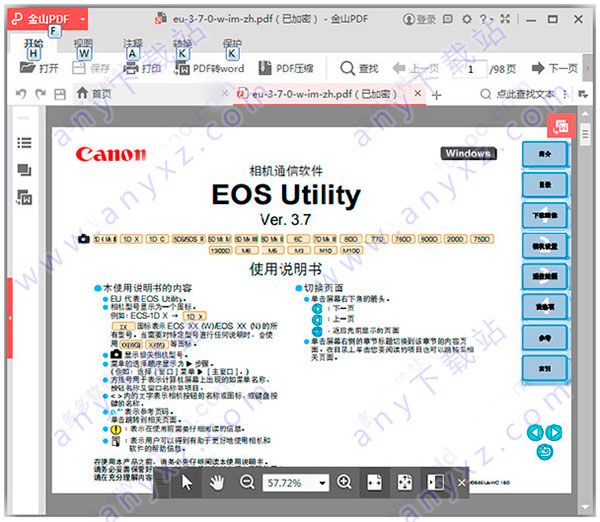The height and width of the screenshot is (522, 600).
Task: Click the document's return-to-previous-page round icon
Action: (545, 452)
